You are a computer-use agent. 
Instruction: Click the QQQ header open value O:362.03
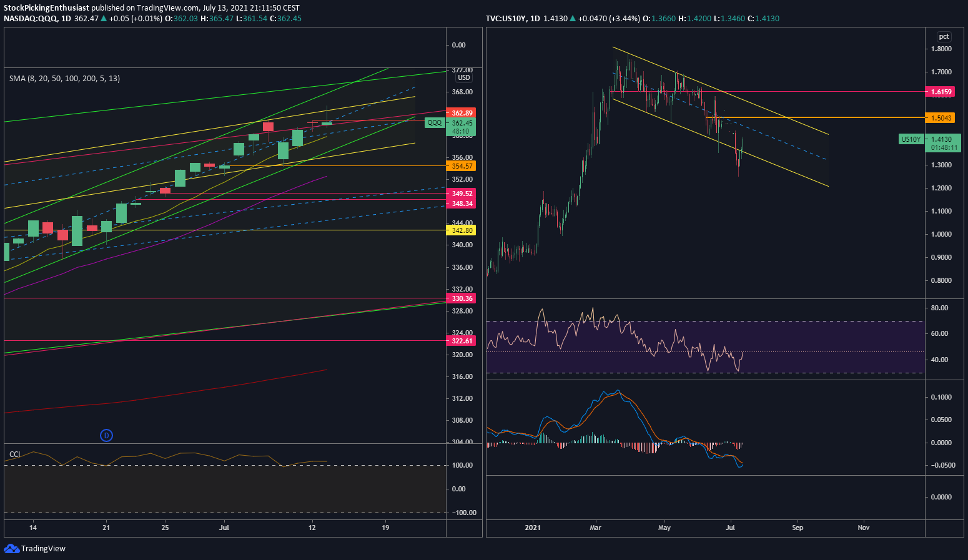tap(181, 19)
